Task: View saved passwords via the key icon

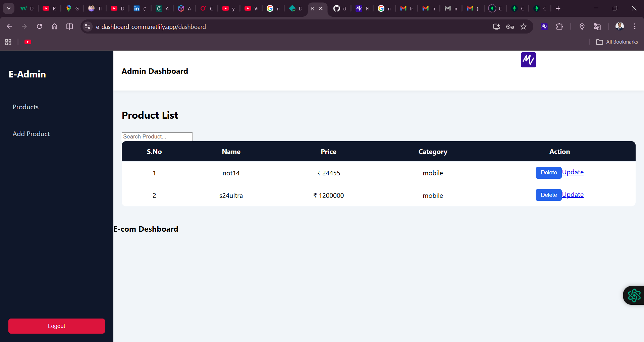Action: click(510, 26)
